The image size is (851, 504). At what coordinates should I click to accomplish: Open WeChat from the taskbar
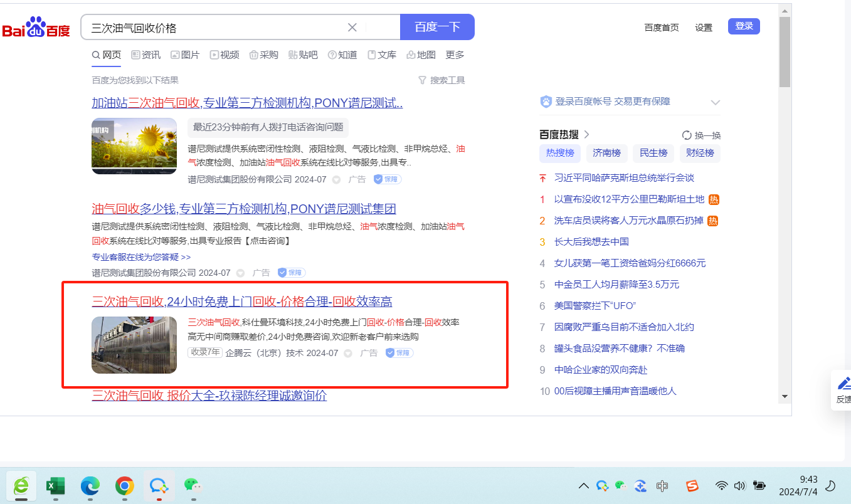tap(192, 485)
